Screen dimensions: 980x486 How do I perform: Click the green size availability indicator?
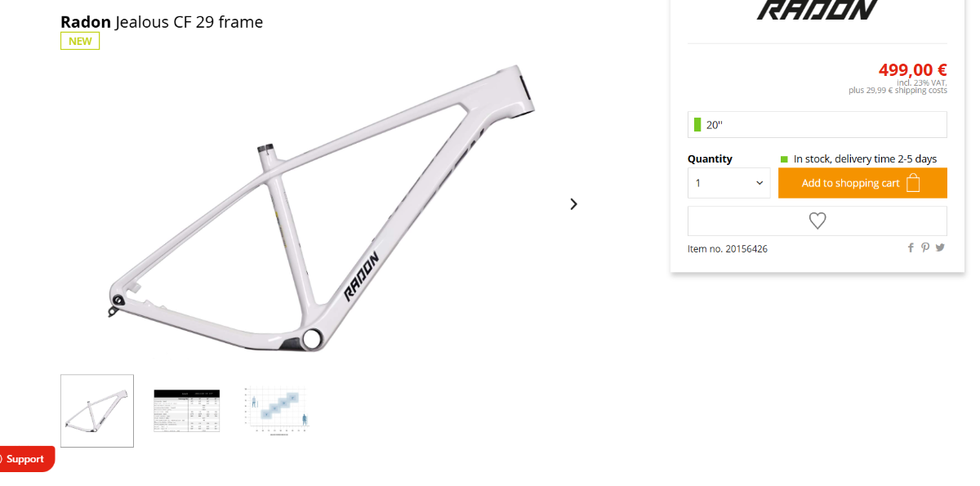697,125
